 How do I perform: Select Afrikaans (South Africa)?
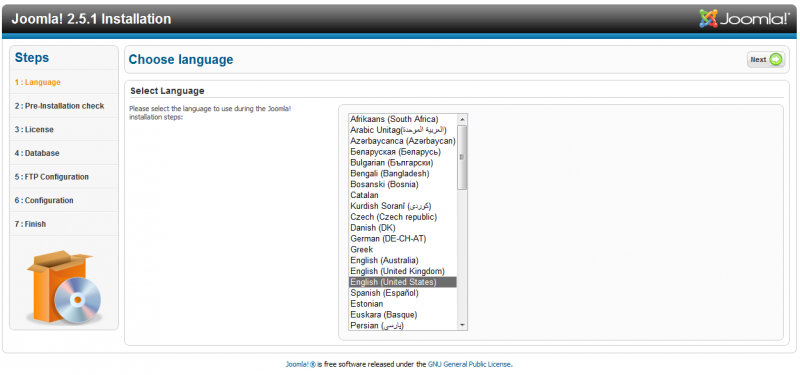tap(403, 119)
